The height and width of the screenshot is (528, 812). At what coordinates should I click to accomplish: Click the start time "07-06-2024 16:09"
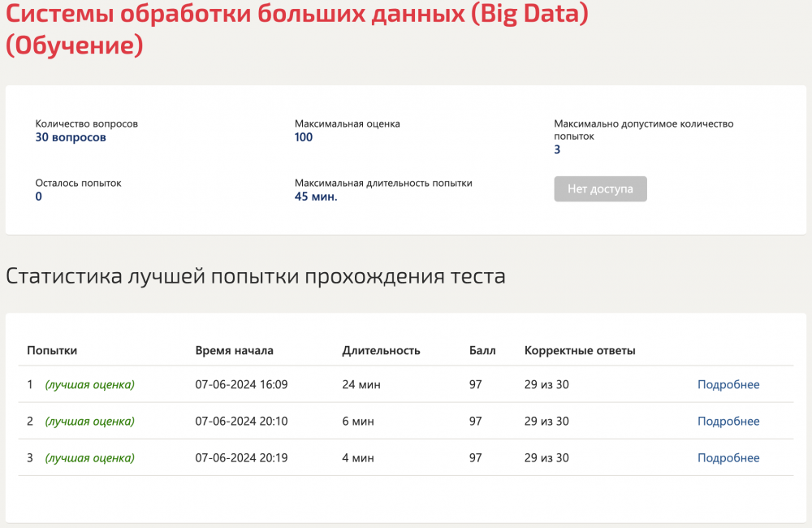pyautogui.click(x=241, y=384)
